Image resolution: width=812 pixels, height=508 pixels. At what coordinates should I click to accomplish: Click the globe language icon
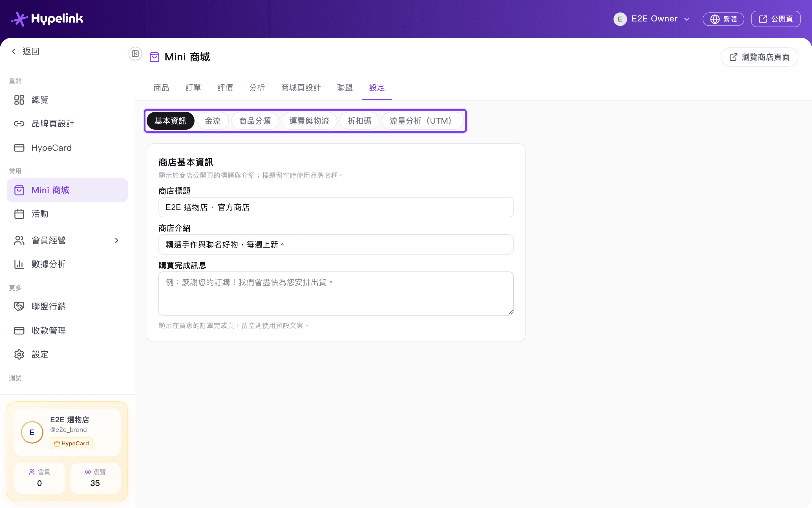coord(715,19)
